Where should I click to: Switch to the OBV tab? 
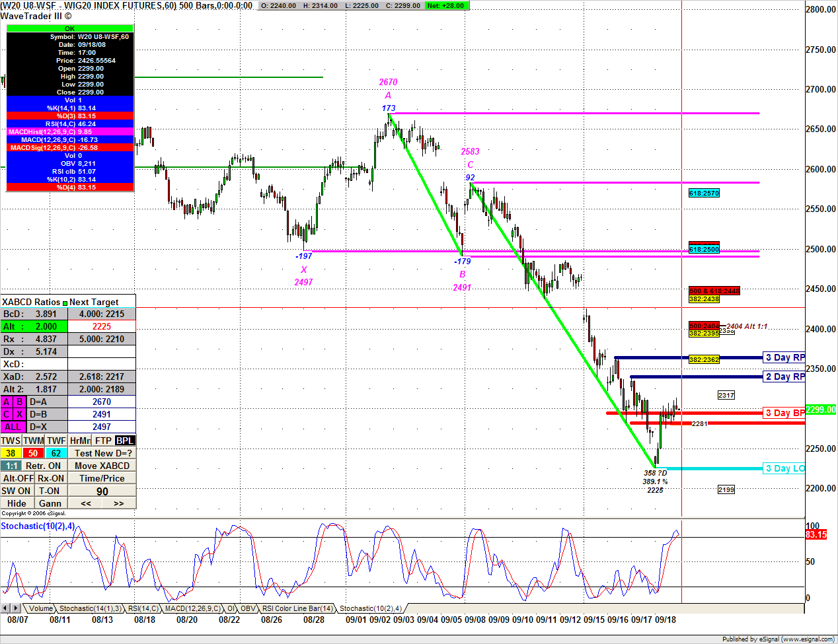point(248,608)
